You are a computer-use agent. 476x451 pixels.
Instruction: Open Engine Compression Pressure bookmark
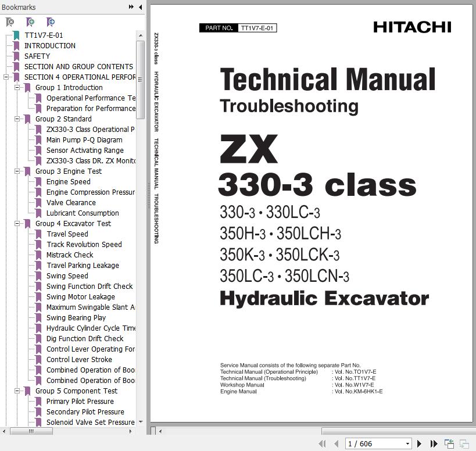pyautogui.click(x=90, y=192)
